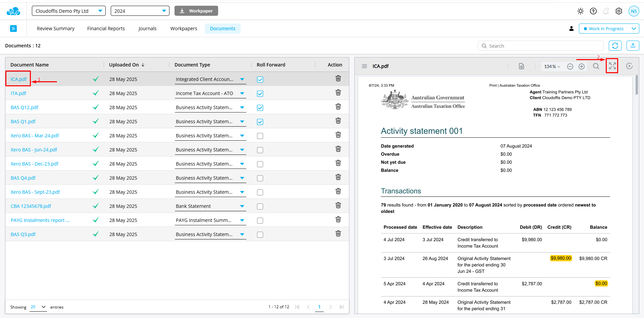Image resolution: width=644 pixels, height=318 pixels.
Task: Click the Activity statement 001 heading
Action: (x=422, y=131)
